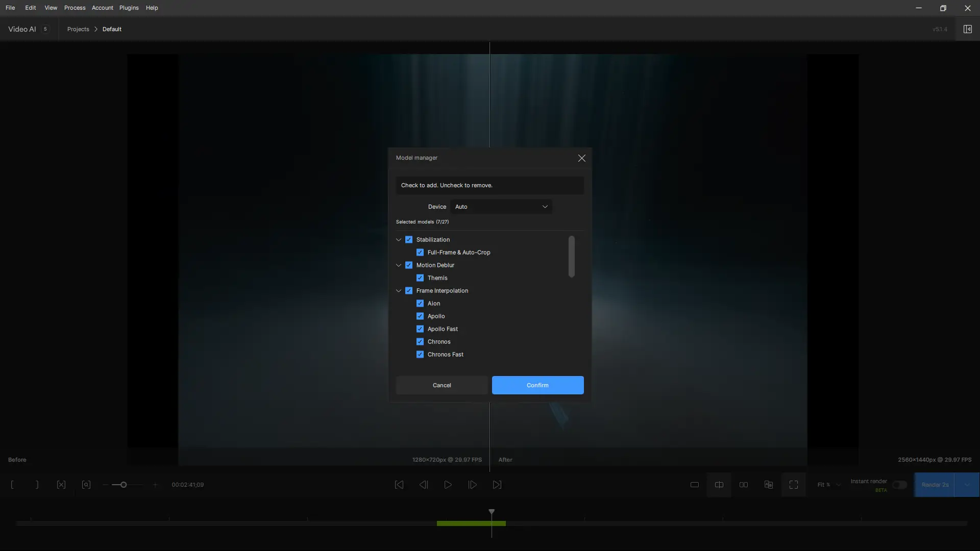This screenshot has height=551, width=980.
Task: Toggle the right sidebar panel icon
Action: click(967, 29)
